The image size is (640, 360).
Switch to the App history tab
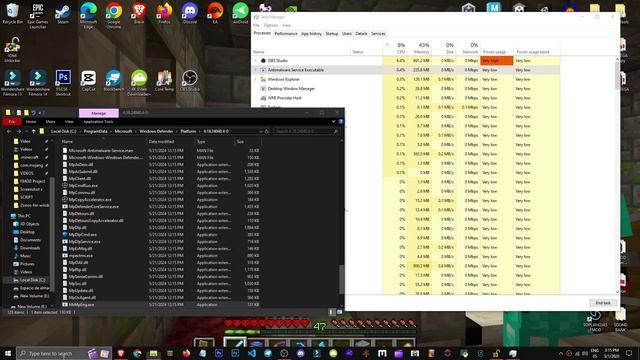click(x=311, y=33)
